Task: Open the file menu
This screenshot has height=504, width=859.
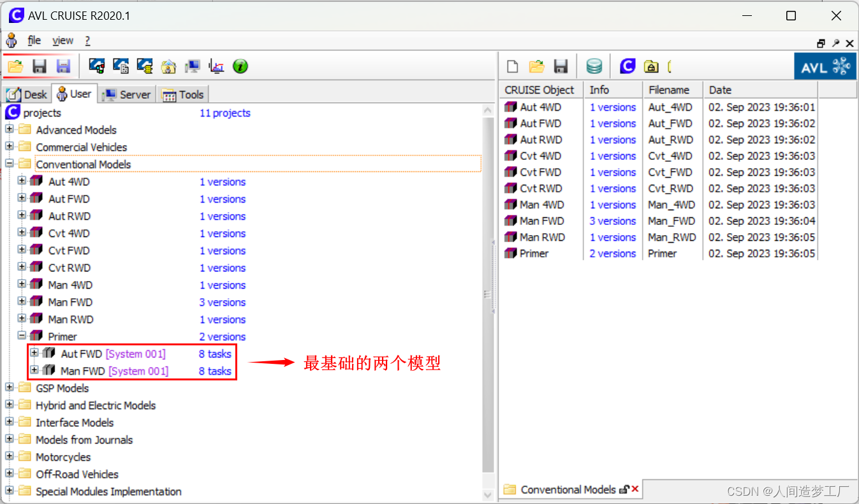Action: [x=34, y=41]
